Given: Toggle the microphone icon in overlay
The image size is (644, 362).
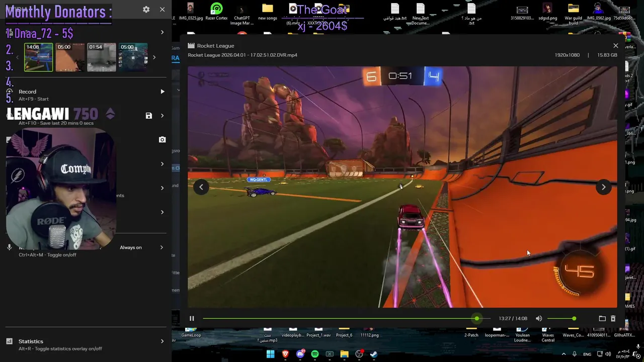Looking at the screenshot, I should pos(9,247).
